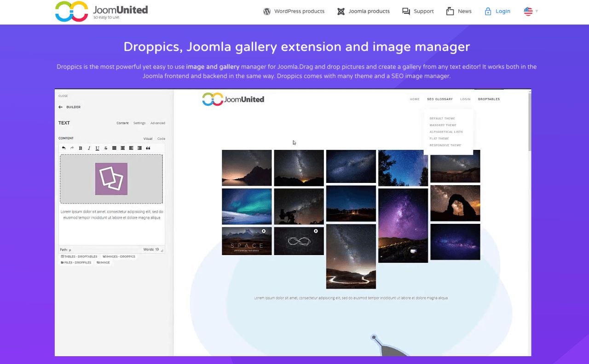The image size is (589, 364).
Task: Click the Login link in the header
Action: tap(497, 11)
